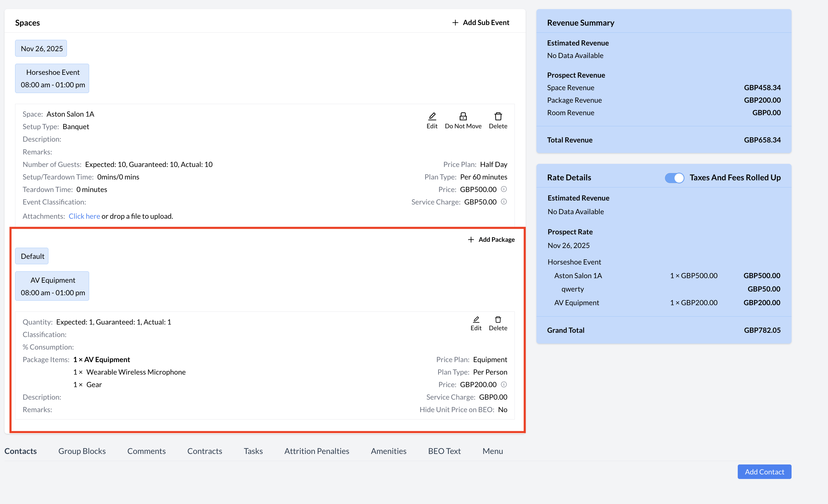Edit the AV Equipment package

coord(476,320)
